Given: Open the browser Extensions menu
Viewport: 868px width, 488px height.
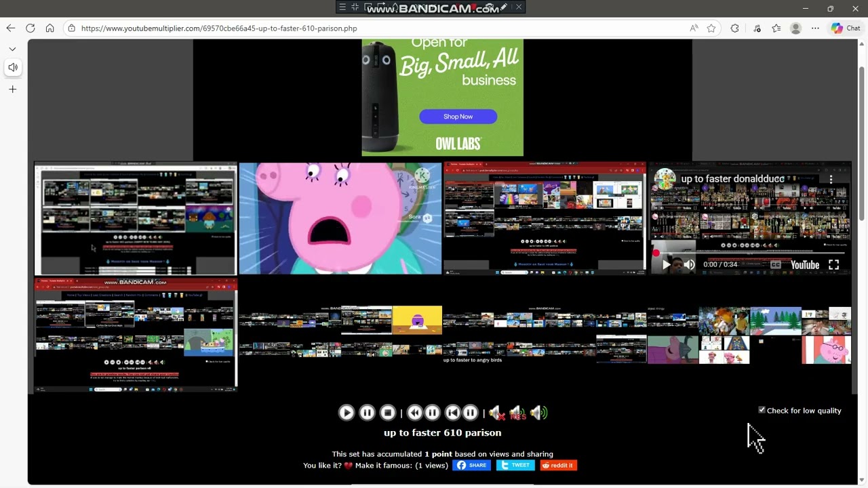Looking at the screenshot, I should [x=734, y=28].
